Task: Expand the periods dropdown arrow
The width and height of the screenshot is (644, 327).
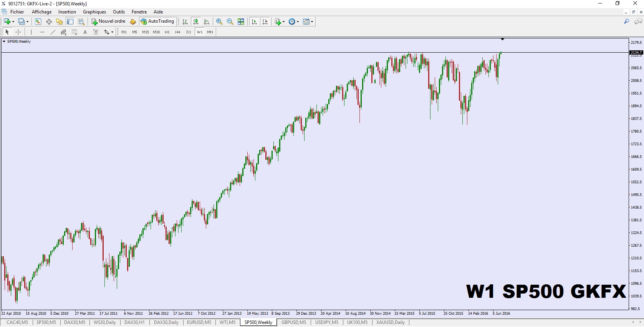Action: tap(298, 22)
